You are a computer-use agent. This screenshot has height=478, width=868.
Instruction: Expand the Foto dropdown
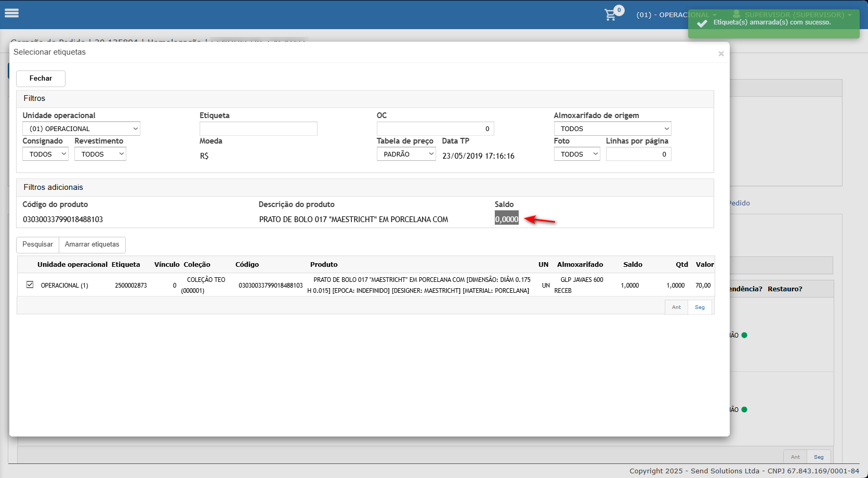[576, 154]
